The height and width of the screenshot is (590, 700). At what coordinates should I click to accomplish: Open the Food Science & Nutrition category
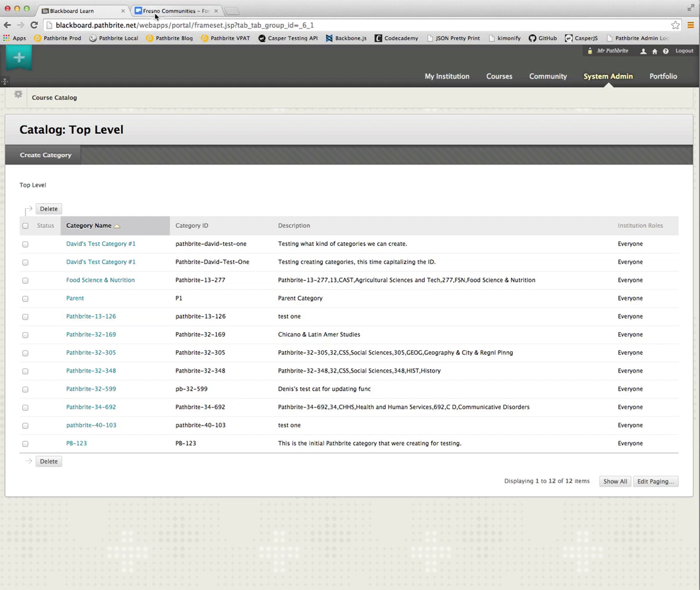(x=100, y=280)
